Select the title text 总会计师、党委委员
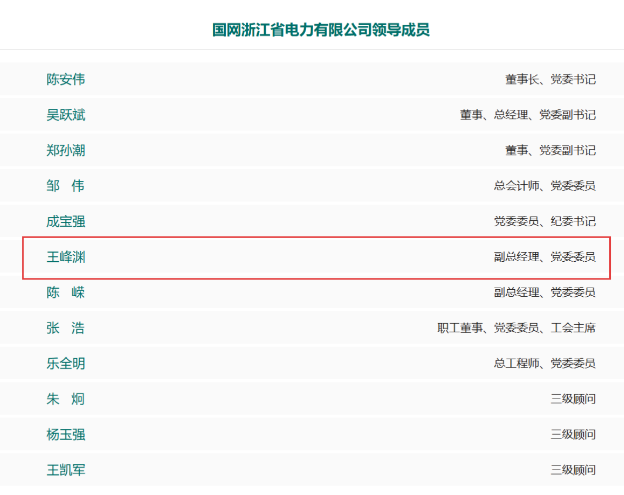Viewport: 624px width, 495px height. 545,186
